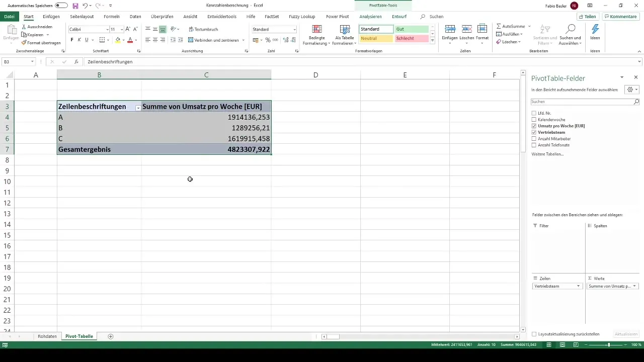Open the Datei tab
The height and width of the screenshot is (362, 644).
coord(9,17)
